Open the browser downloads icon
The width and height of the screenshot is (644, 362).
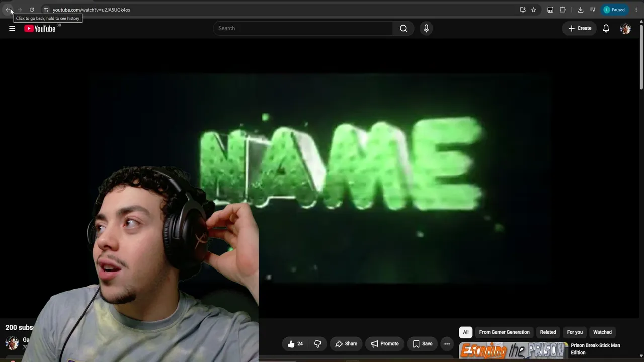coord(580,10)
